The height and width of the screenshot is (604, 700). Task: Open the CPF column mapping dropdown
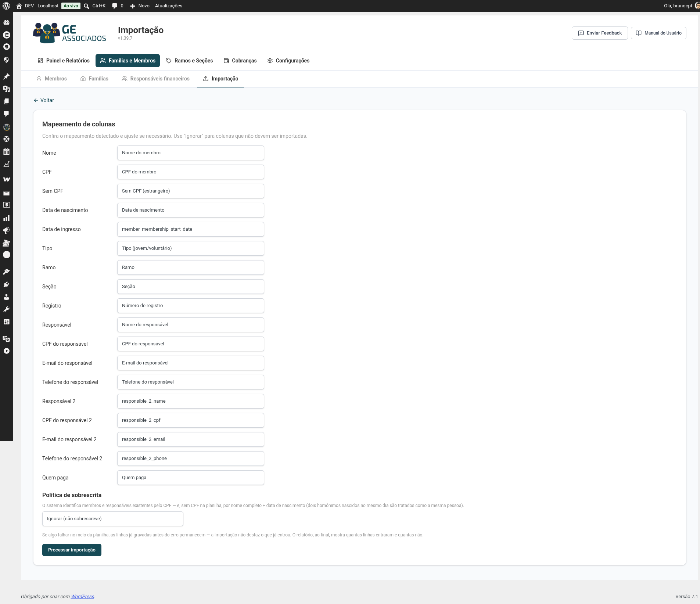pyautogui.click(x=191, y=172)
